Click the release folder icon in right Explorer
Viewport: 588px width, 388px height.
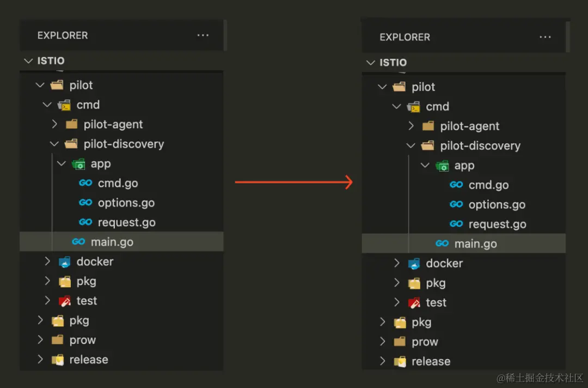point(400,362)
